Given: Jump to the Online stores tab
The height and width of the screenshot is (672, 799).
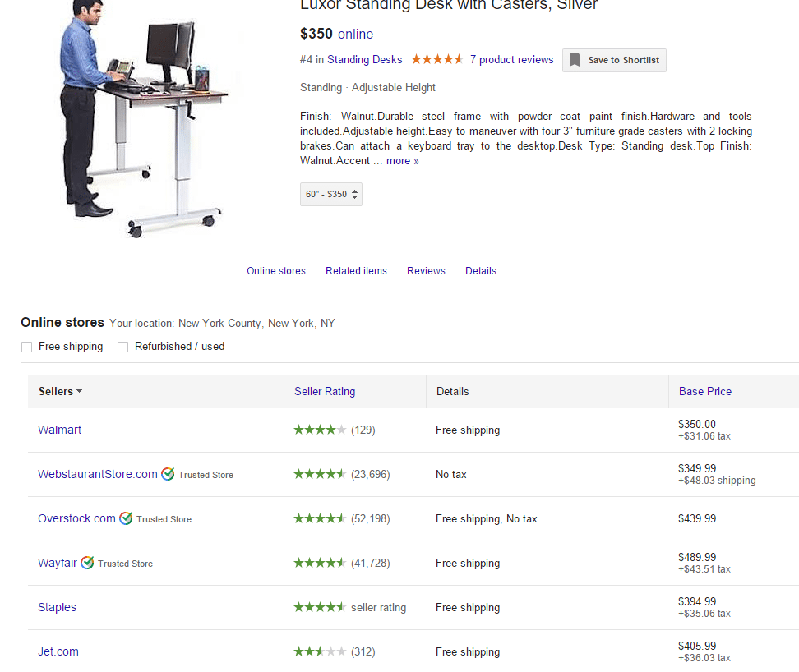Looking at the screenshot, I should [x=276, y=271].
